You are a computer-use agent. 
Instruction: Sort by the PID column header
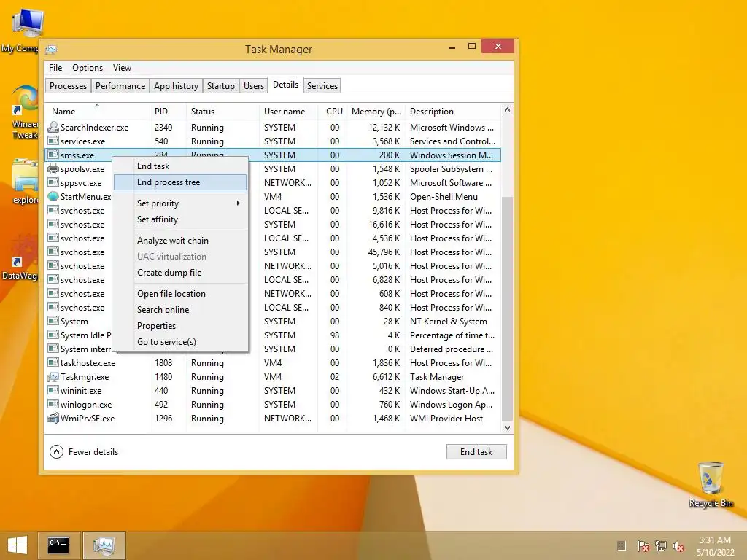pyautogui.click(x=168, y=112)
